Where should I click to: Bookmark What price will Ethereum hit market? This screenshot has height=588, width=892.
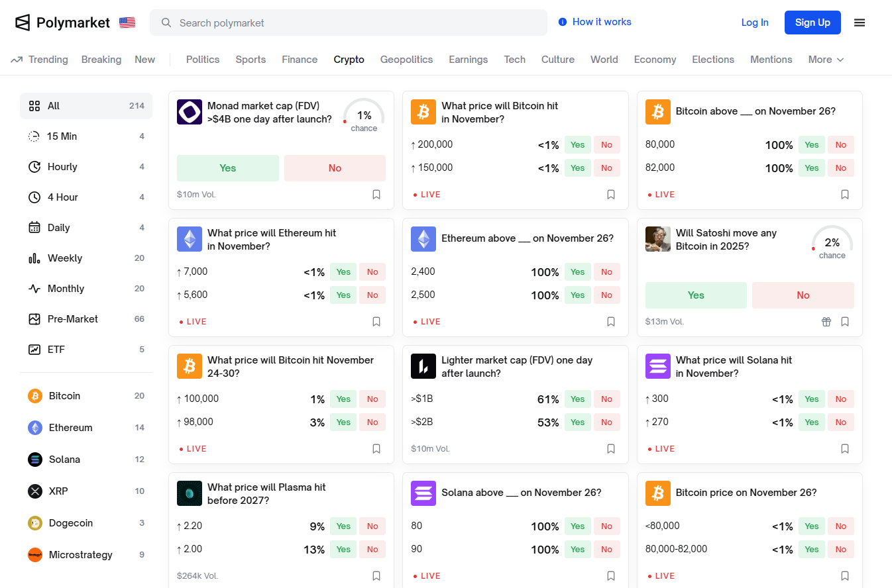[x=376, y=322]
